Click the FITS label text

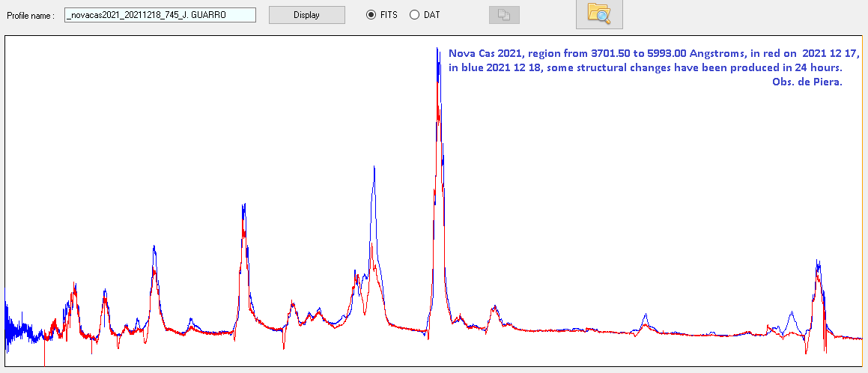pyautogui.click(x=389, y=15)
